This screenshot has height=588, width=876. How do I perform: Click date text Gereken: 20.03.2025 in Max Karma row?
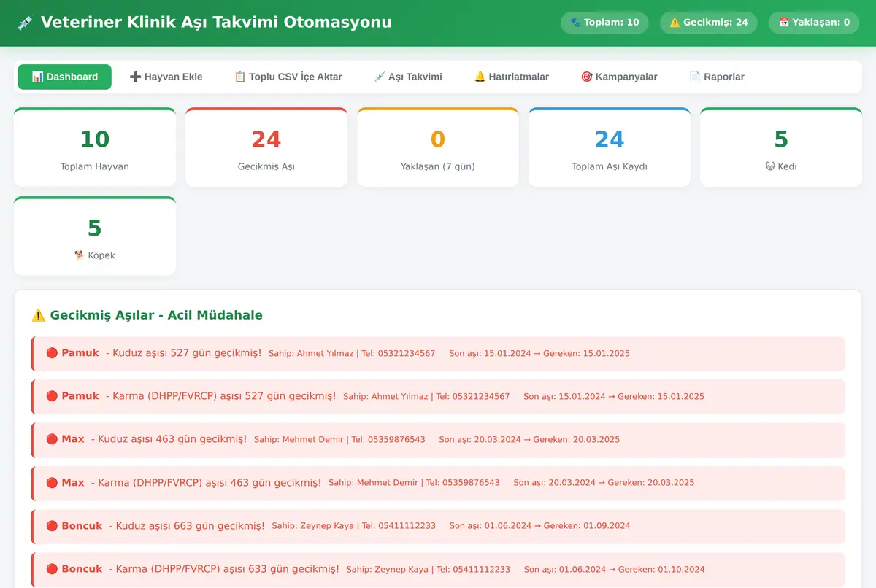[x=651, y=483]
